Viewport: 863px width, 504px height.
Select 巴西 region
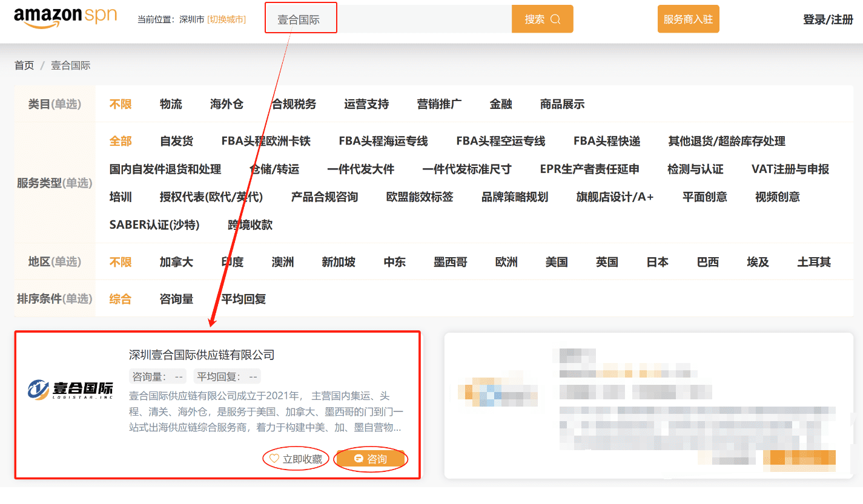click(x=708, y=262)
